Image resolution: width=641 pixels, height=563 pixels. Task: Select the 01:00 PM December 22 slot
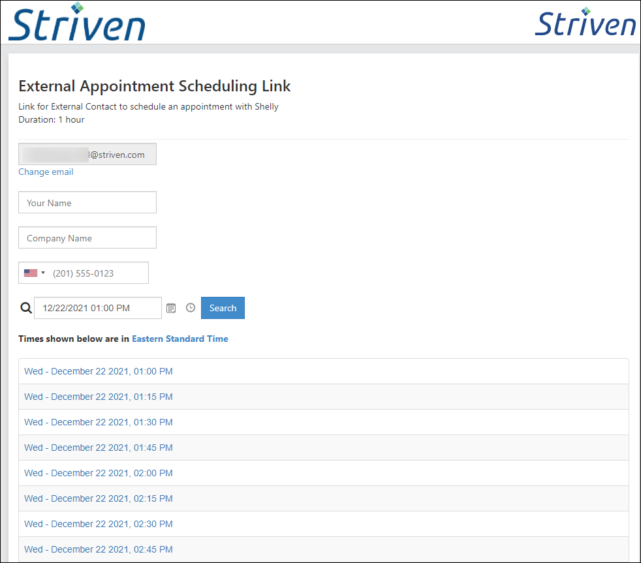(x=323, y=371)
